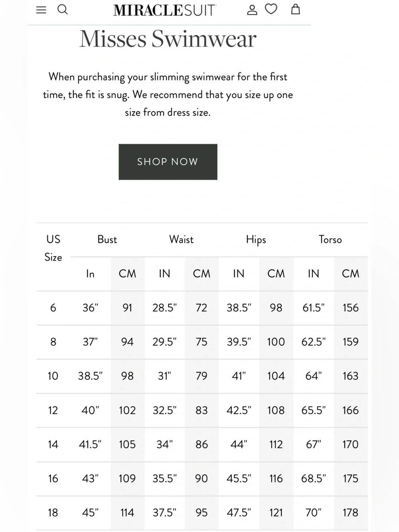Go to Miraclesuit logo homepage

[x=164, y=10]
